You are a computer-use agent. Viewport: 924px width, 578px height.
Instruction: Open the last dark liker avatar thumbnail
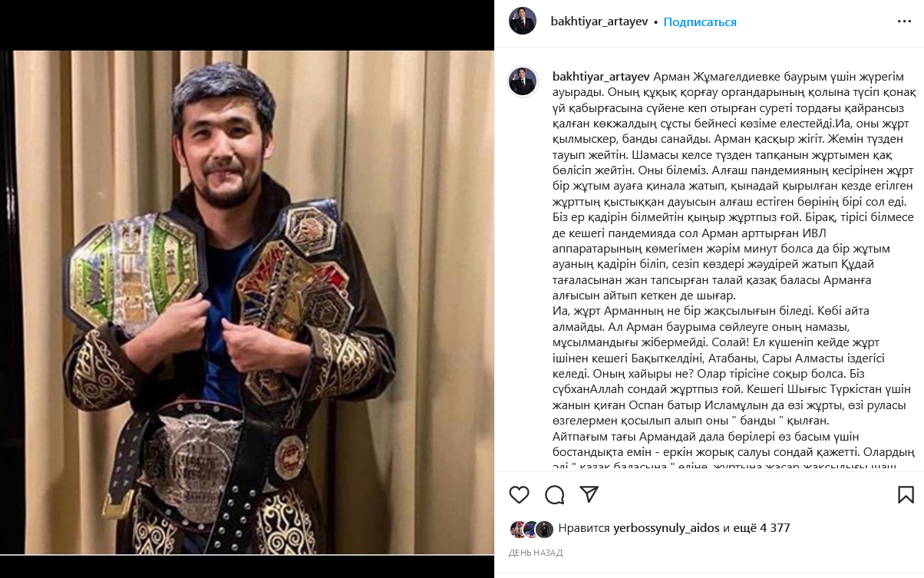tap(544, 529)
